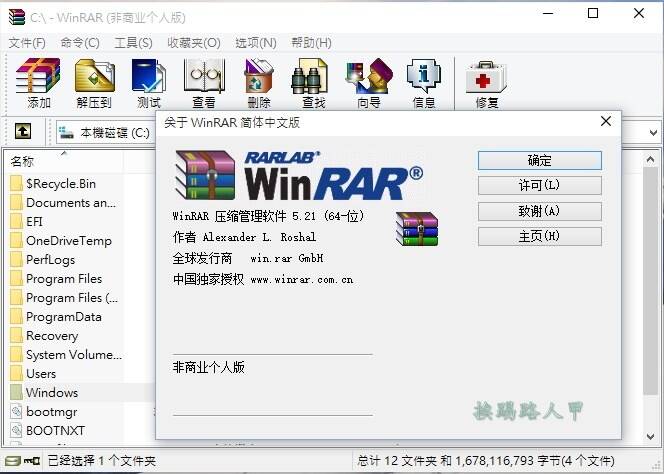Click the 总计 12 文件夹 status text
Screen dimensions: 664x474
(x=485, y=460)
